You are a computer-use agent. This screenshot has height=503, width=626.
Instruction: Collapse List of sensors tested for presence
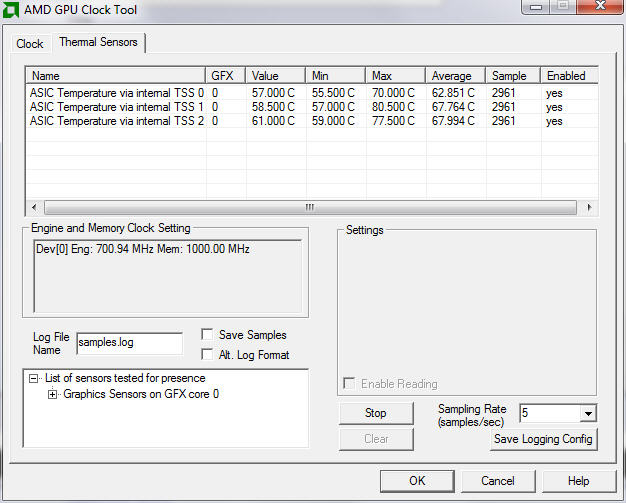click(34, 378)
